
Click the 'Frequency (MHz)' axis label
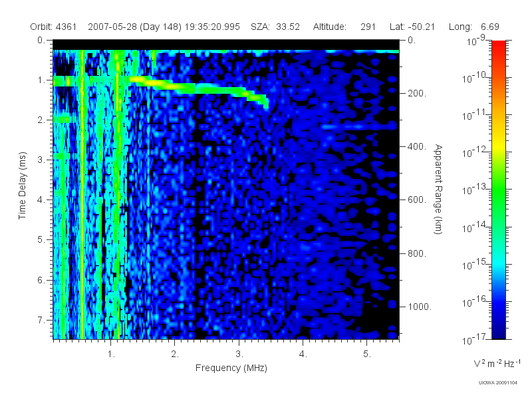pos(231,368)
